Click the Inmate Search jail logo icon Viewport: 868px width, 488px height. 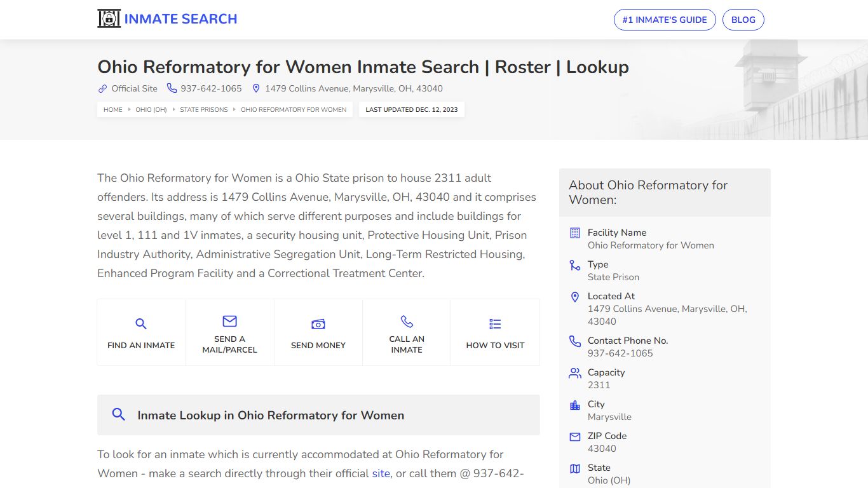109,19
